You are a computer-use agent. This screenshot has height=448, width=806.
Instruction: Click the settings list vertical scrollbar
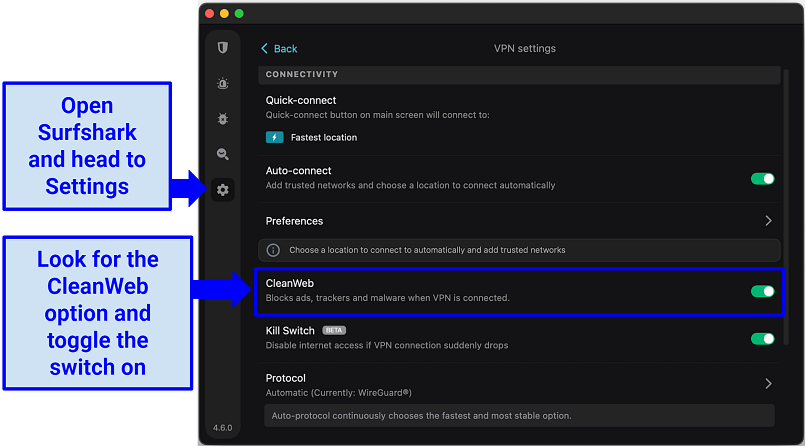coord(785,206)
